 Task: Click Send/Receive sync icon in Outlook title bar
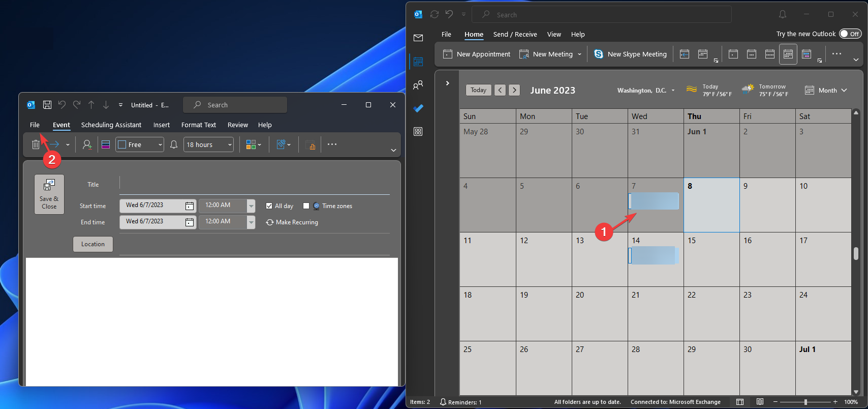coord(435,14)
